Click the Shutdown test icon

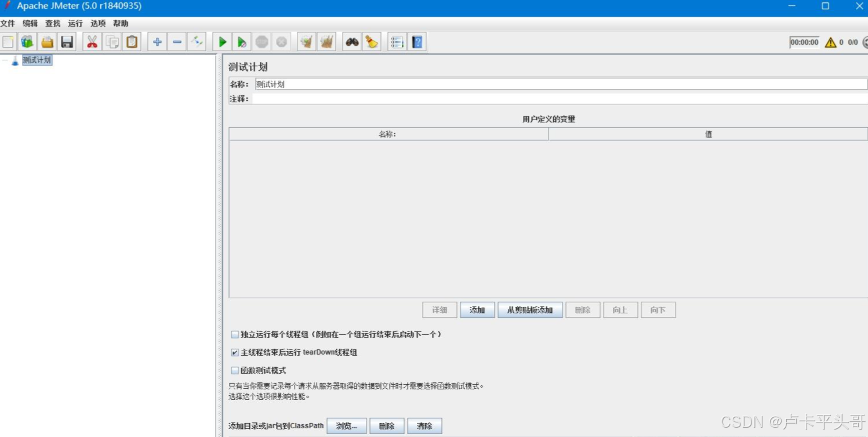tap(281, 42)
